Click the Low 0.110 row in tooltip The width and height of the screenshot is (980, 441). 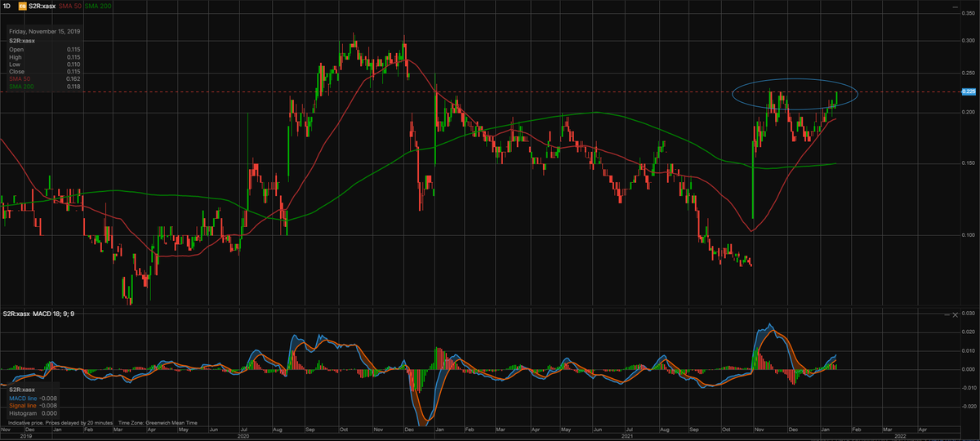click(x=45, y=65)
